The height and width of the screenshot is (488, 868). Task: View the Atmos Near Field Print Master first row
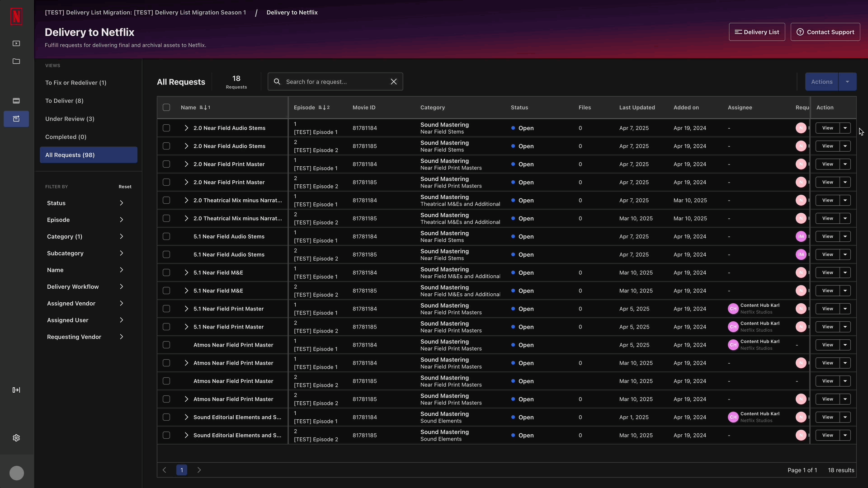(x=828, y=345)
